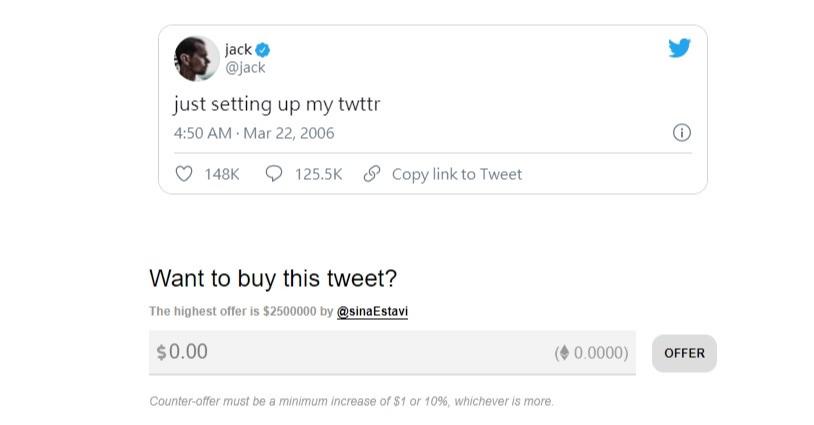Image resolution: width=814 pixels, height=425 pixels.
Task: Click the dollar sign in offer field
Action: coord(161,352)
